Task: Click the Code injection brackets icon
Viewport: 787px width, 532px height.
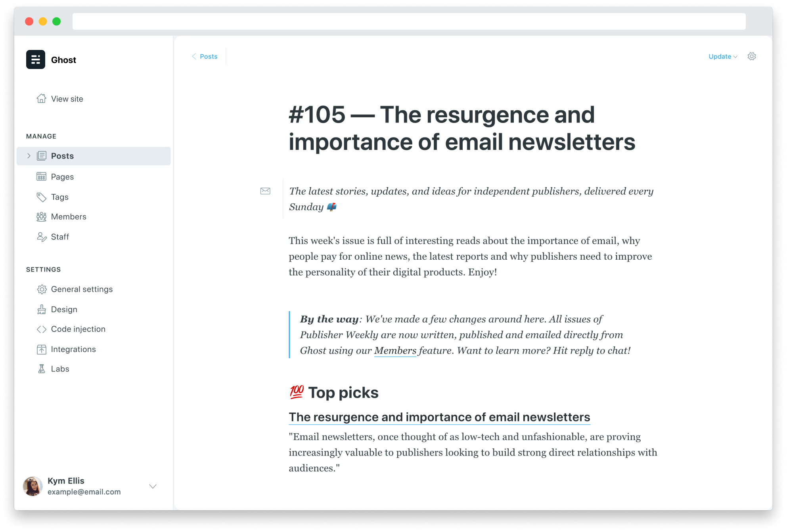Action: 41,329
